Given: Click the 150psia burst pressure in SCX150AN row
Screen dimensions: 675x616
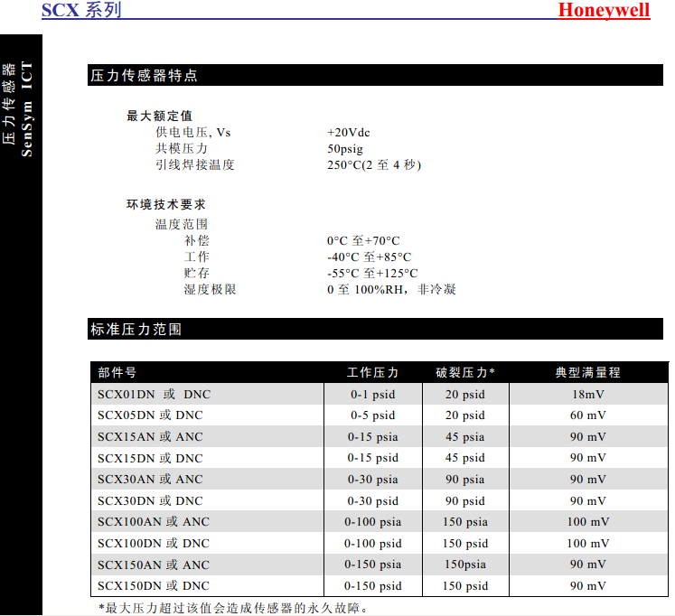Looking at the screenshot, I should point(465,565).
